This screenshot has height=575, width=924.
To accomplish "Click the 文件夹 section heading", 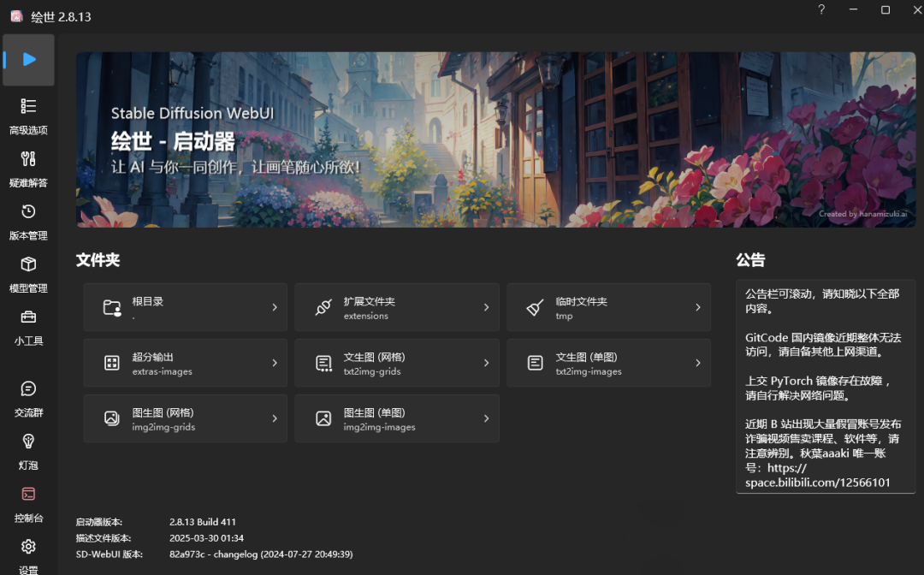I will tap(98, 260).
